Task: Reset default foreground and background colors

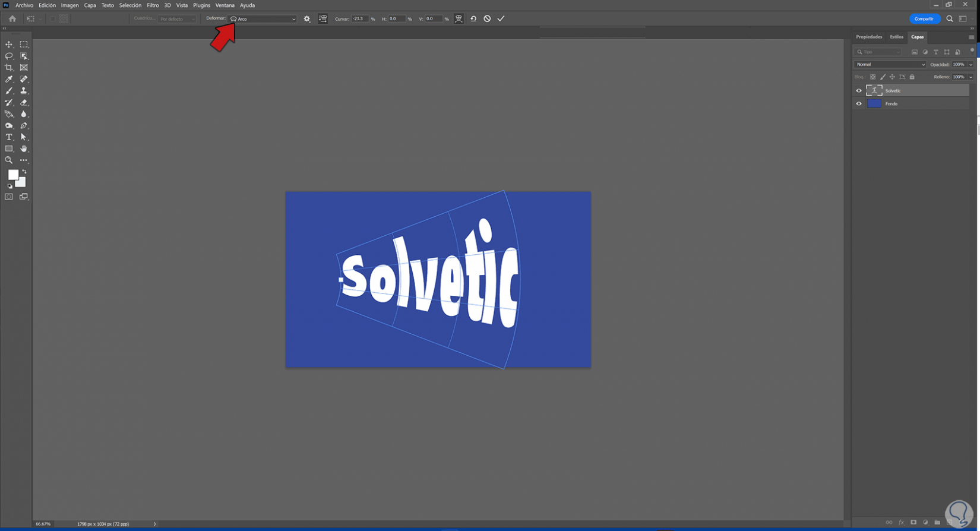Action: pyautogui.click(x=10, y=186)
